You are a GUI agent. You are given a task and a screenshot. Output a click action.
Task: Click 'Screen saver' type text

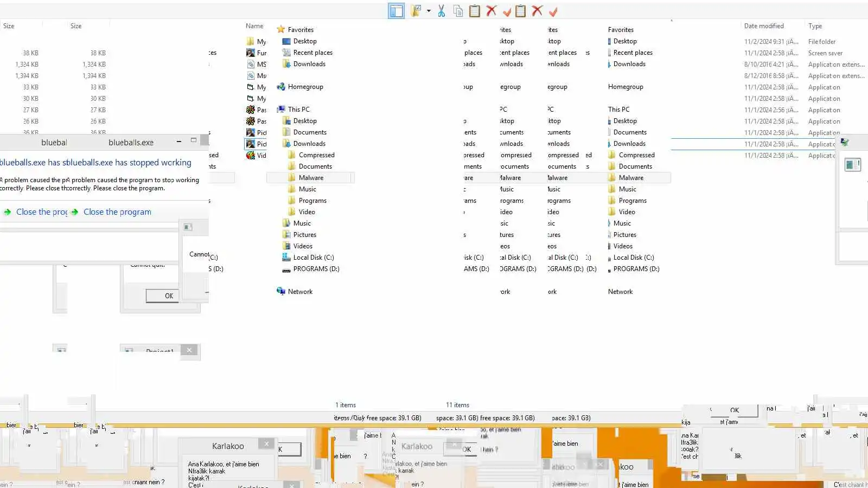825,53
